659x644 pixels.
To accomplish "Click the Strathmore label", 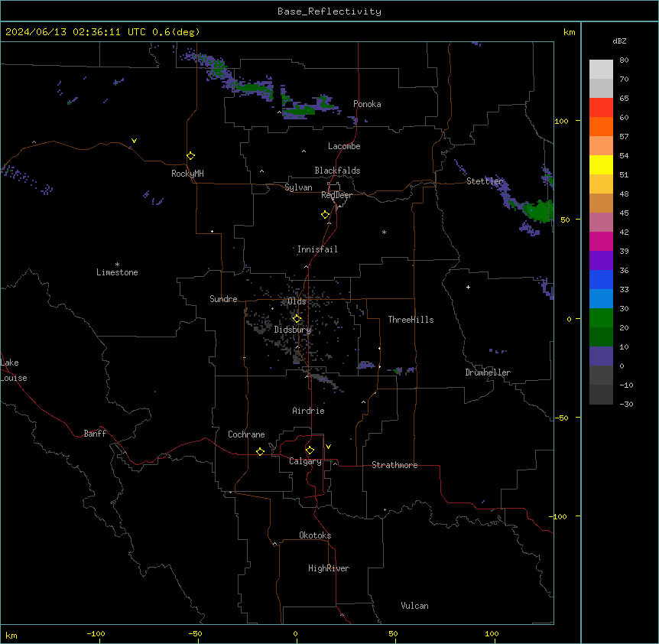I will pyautogui.click(x=394, y=465).
